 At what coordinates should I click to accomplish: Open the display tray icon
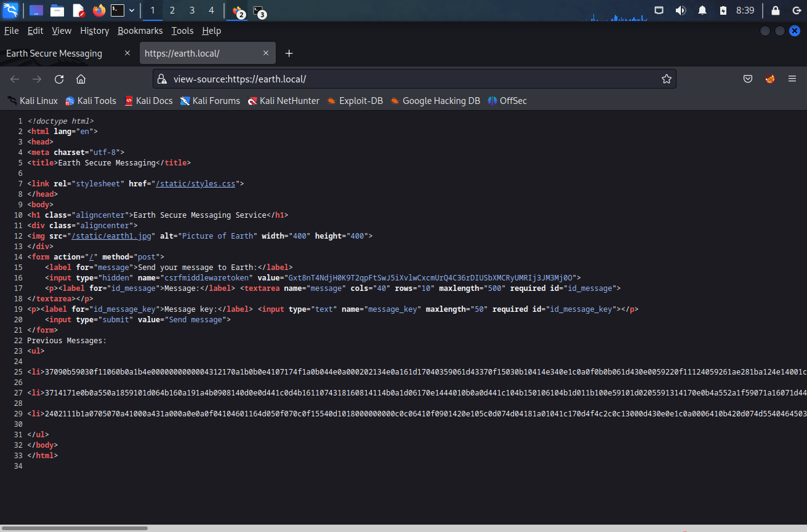coord(659,10)
